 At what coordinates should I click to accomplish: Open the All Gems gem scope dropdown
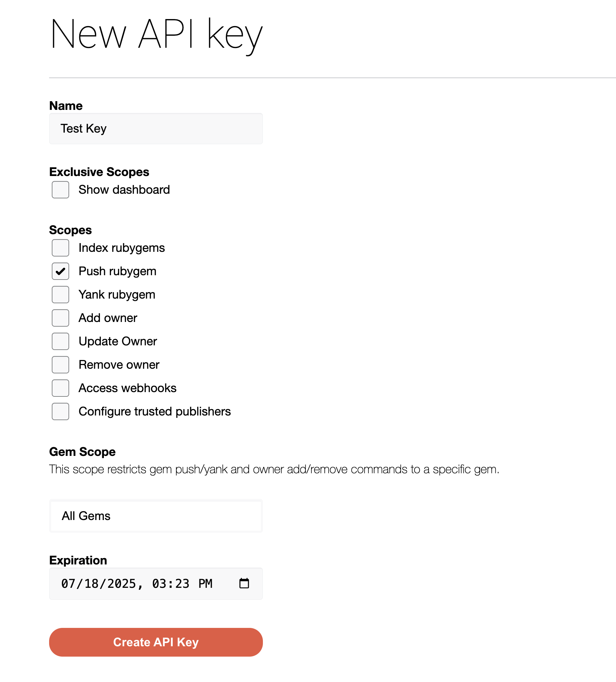[156, 516]
